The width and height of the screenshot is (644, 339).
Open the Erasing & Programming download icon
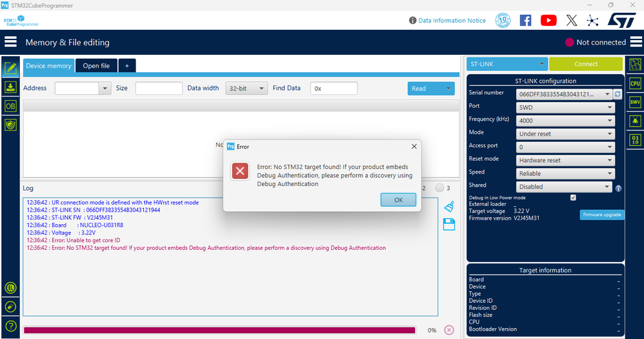coord(11,87)
